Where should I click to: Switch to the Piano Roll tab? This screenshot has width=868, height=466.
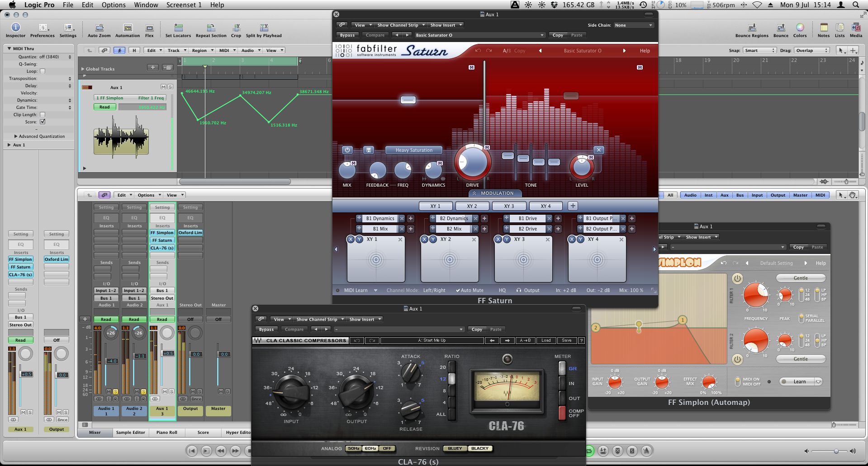[166, 432]
